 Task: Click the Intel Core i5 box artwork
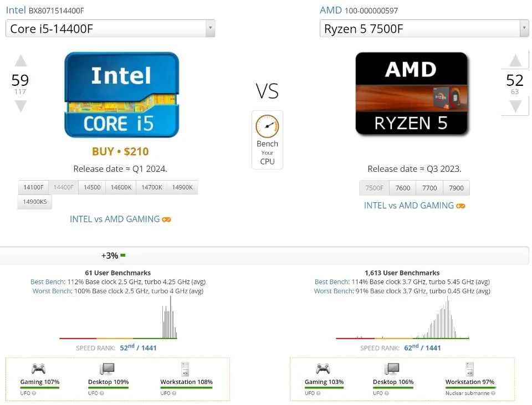click(x=121, y=94)
